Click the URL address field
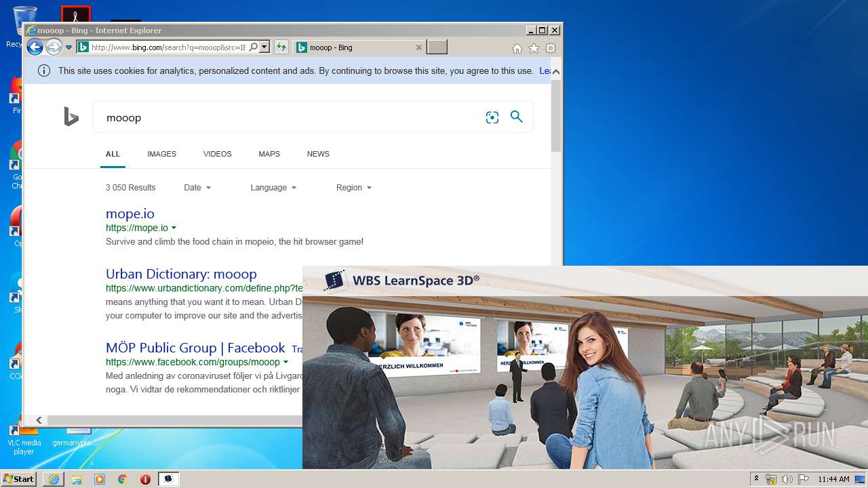Image resolution: width=868 pixels, height=488 pixels. click(x=168, y=47)
